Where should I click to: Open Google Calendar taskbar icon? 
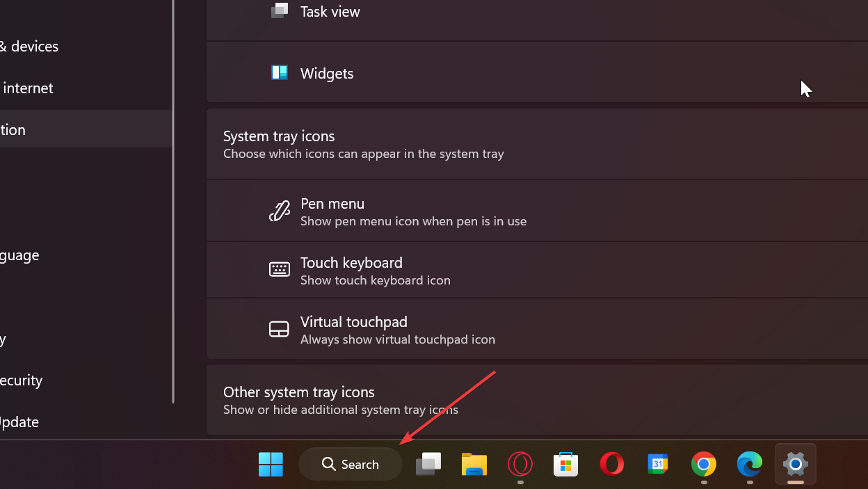658,463
